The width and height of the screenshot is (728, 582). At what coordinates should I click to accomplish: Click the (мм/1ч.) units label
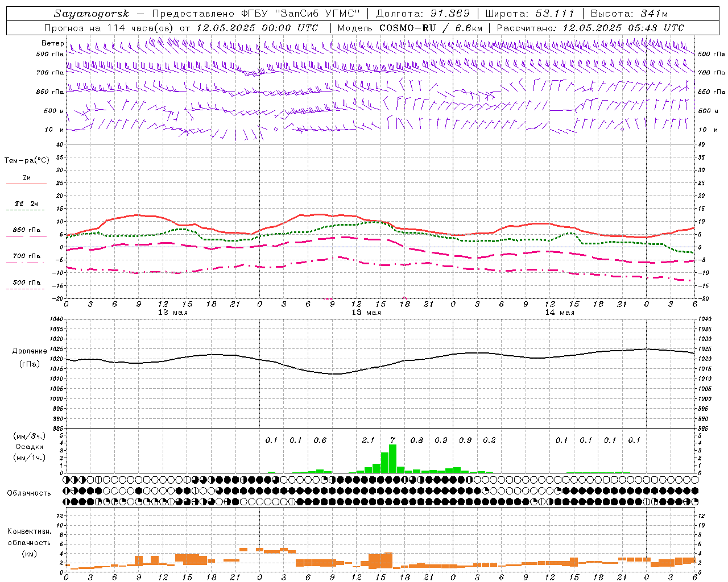click(x=30, y=458)
